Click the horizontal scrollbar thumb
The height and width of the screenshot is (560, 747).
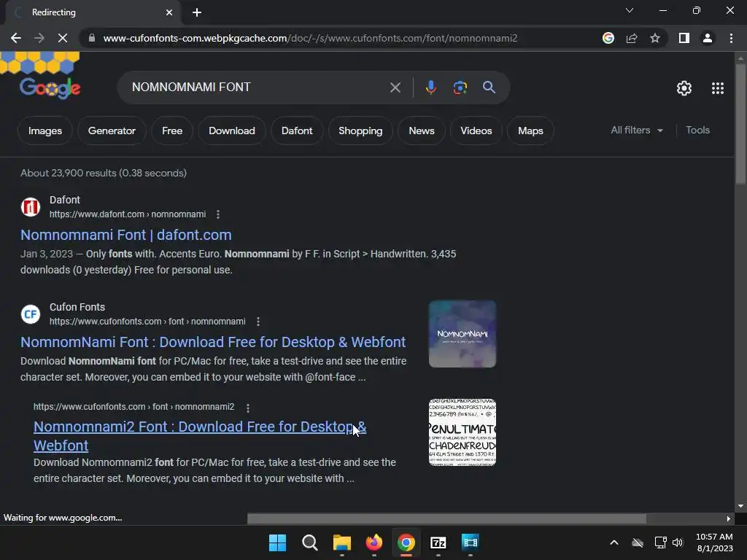pyautogui.click(x=446, y=518)
